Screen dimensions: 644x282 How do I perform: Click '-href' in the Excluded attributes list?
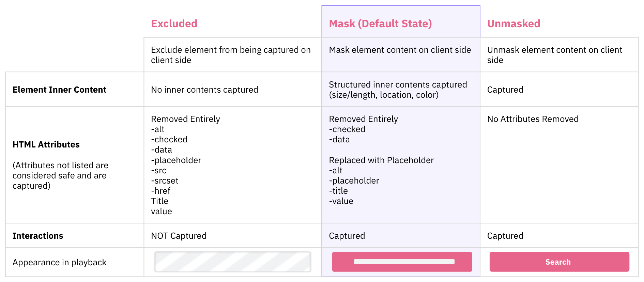(160, 191)
